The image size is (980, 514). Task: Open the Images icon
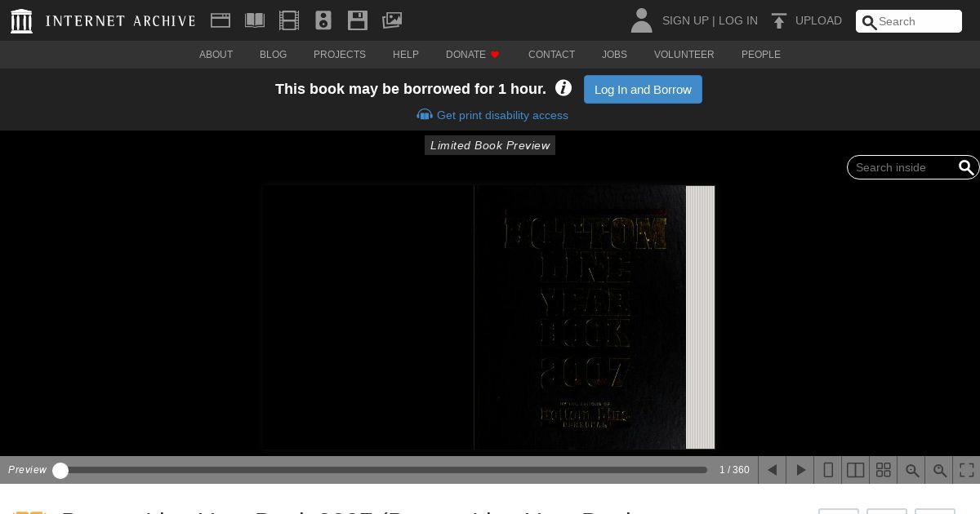click(392, 20)
